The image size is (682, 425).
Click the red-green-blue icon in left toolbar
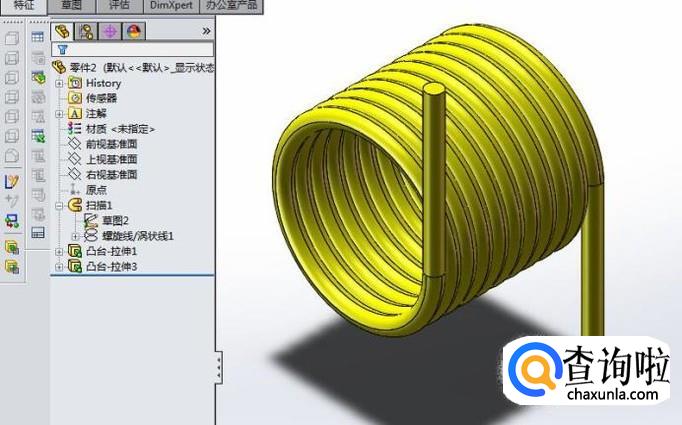pos(12,221)
